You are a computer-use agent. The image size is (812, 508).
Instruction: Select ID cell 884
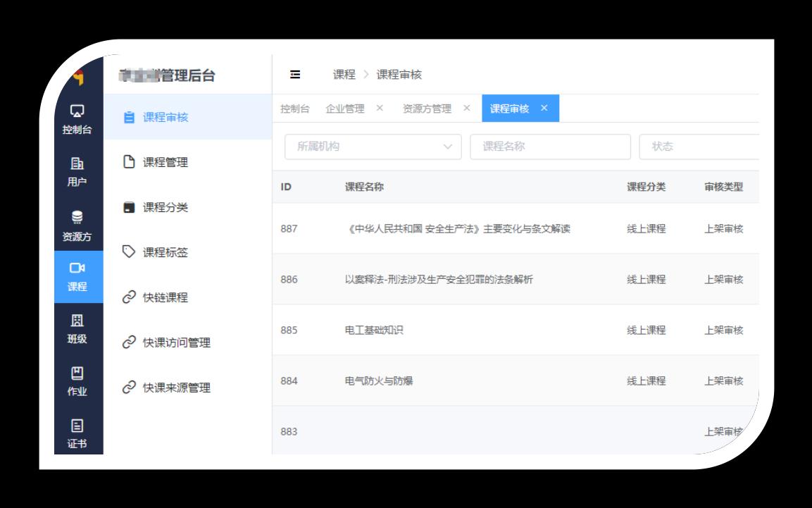(289, 381)
